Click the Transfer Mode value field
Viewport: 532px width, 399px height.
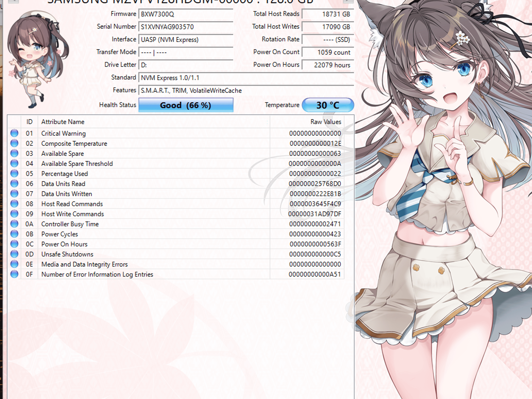(186, 52)
